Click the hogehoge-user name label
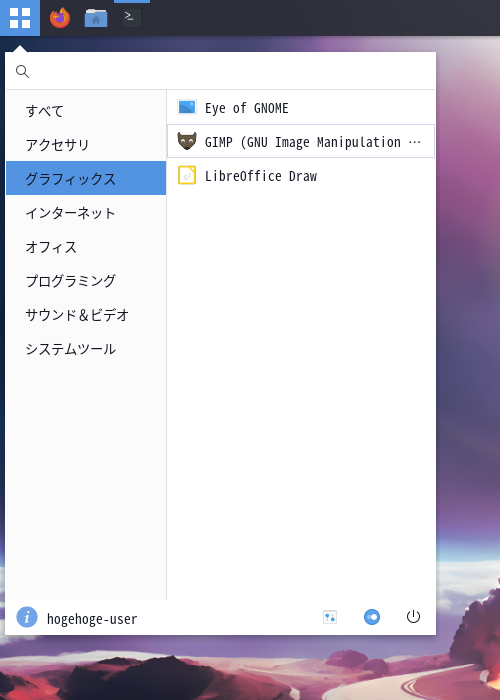Image resolution: width=500 pixels, height=700 pixels. (92, 619)
